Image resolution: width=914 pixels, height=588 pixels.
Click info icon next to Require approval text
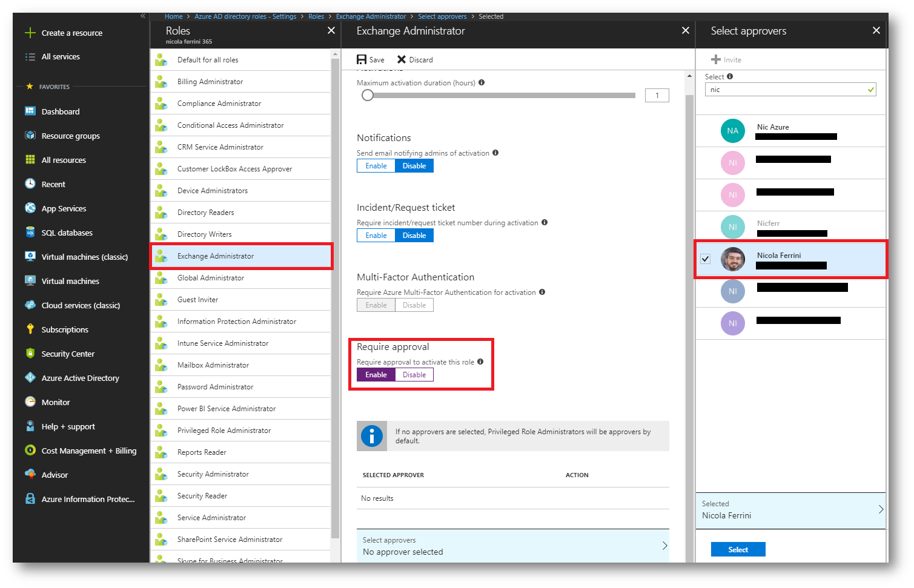480,362
